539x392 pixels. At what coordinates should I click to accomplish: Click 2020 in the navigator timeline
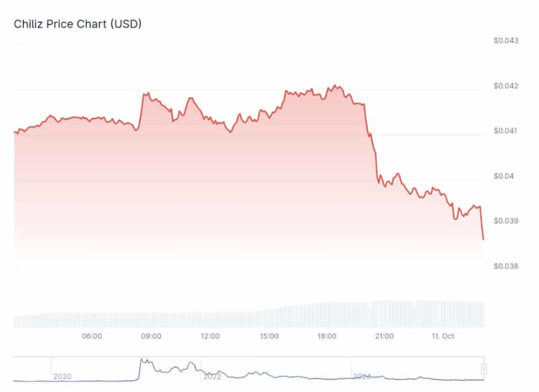62,376
